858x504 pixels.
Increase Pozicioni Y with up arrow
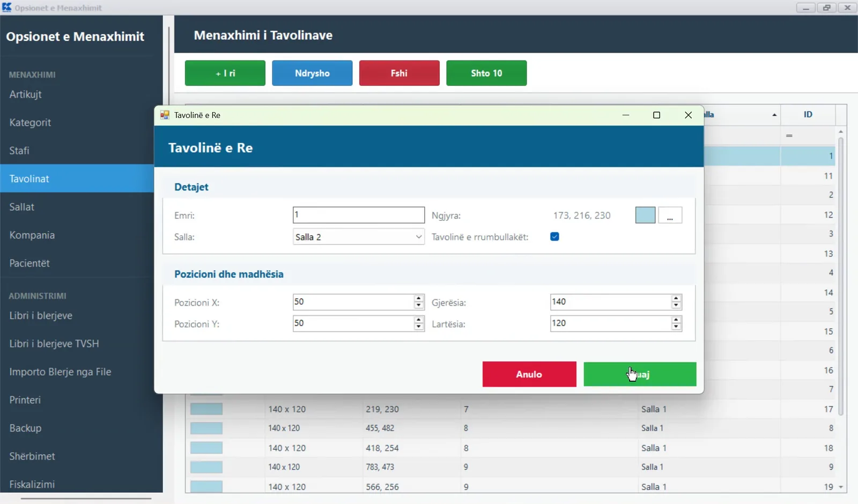(419, 320)
